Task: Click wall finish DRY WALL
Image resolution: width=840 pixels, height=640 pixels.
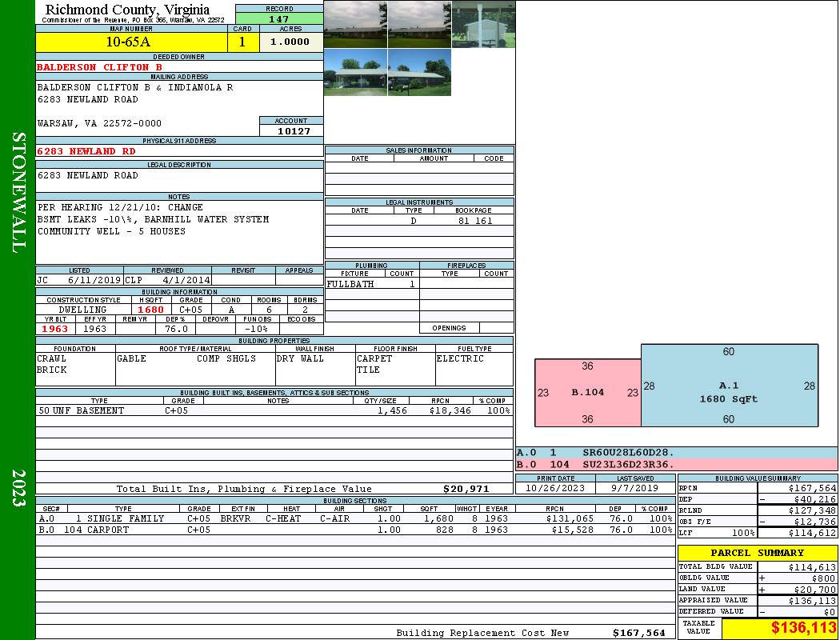Action: 300,358
